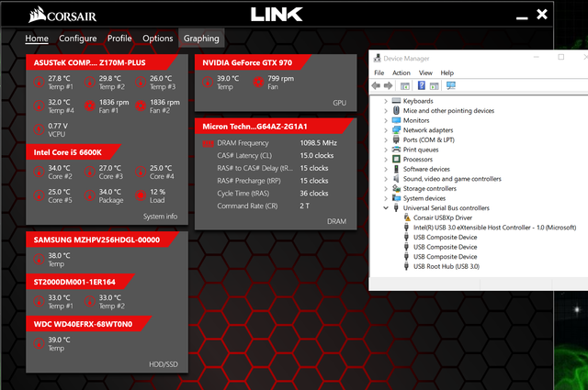Click the ST2000DM001-1ER164 drive header
588x390 pixels.
coord(79,282)
